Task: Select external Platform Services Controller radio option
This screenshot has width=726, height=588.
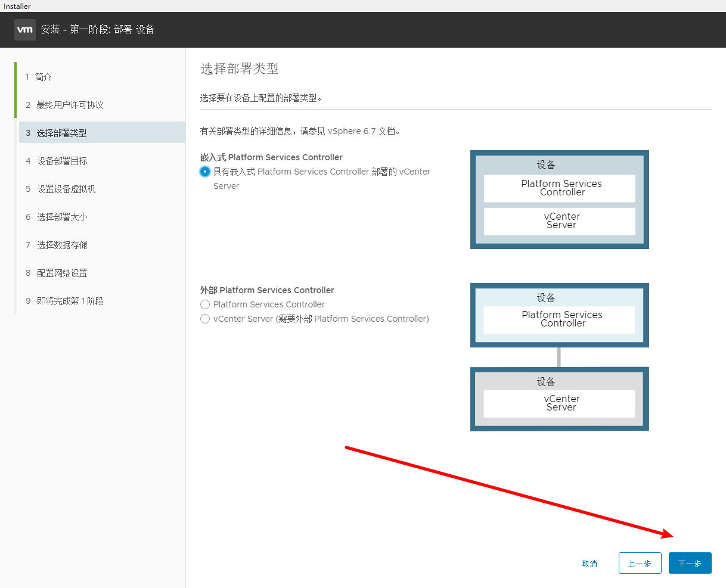Action: click(x=205, y=304)
